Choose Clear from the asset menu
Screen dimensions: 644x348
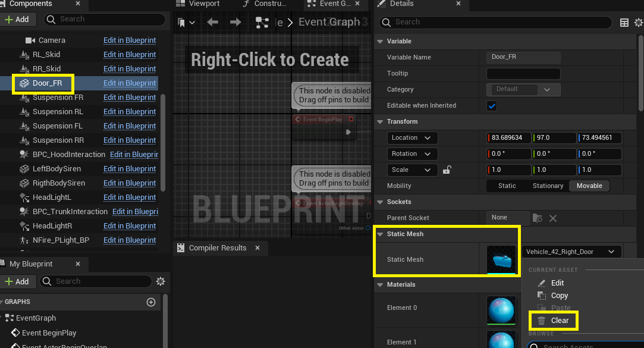click(554, 321)
